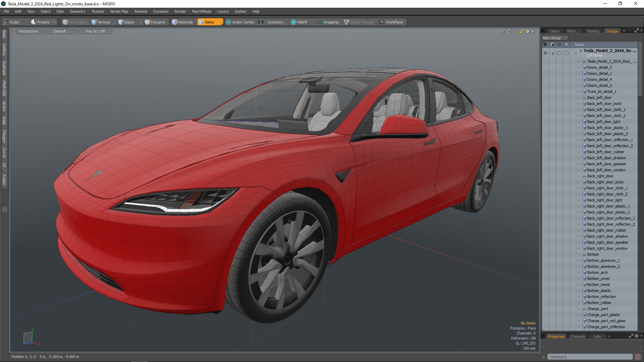Toggle Ray GL: Off button
Screen dimensions: 644x362
coord(95,31)
